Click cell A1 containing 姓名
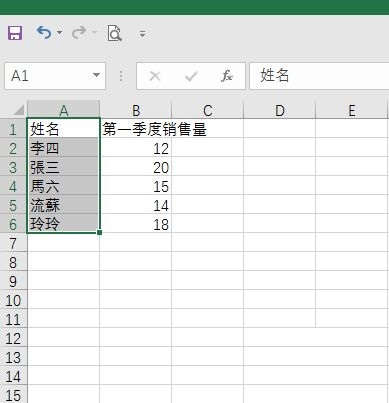Screen dimensions: 389x403 tap(63, 129)
